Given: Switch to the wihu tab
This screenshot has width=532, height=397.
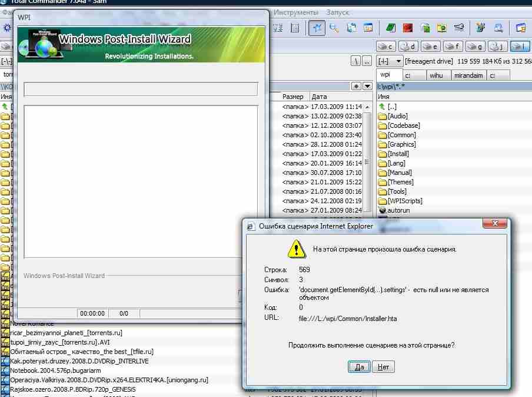Looking at the screenshot, I should click(438, 75).
